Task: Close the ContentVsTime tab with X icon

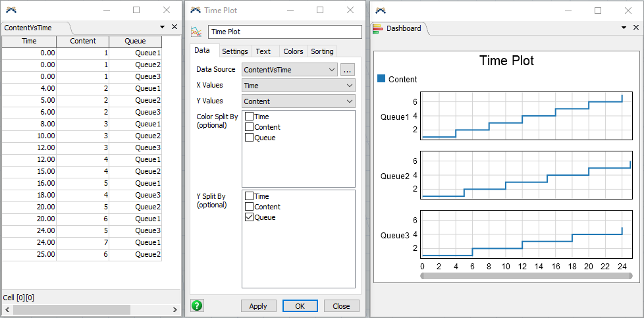Action: pyautogui.click(x=174, y=27)
